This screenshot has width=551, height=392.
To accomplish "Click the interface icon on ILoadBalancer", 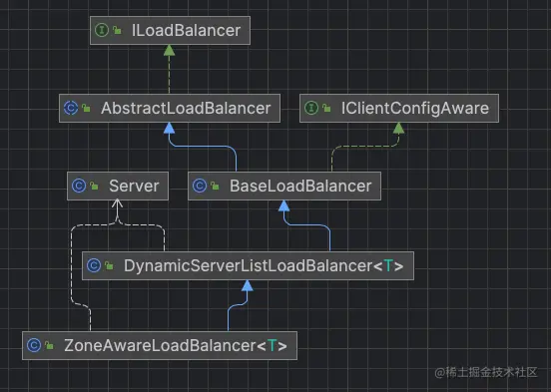I will click(102, 30).
